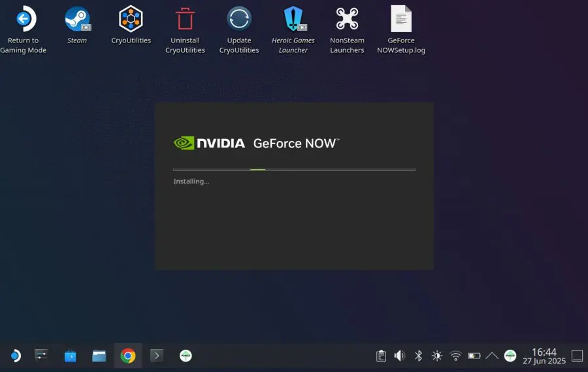Click Show Desktop button at taskbar end
This screenshot has height=372, width=588.
pos(577,356)
